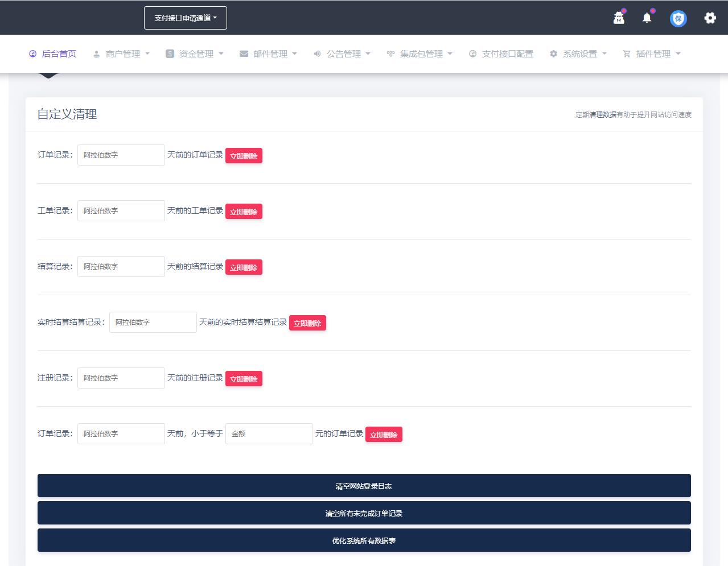Open the settings gear in header
Screen dimensions: 728x566
tap(710, 18)
